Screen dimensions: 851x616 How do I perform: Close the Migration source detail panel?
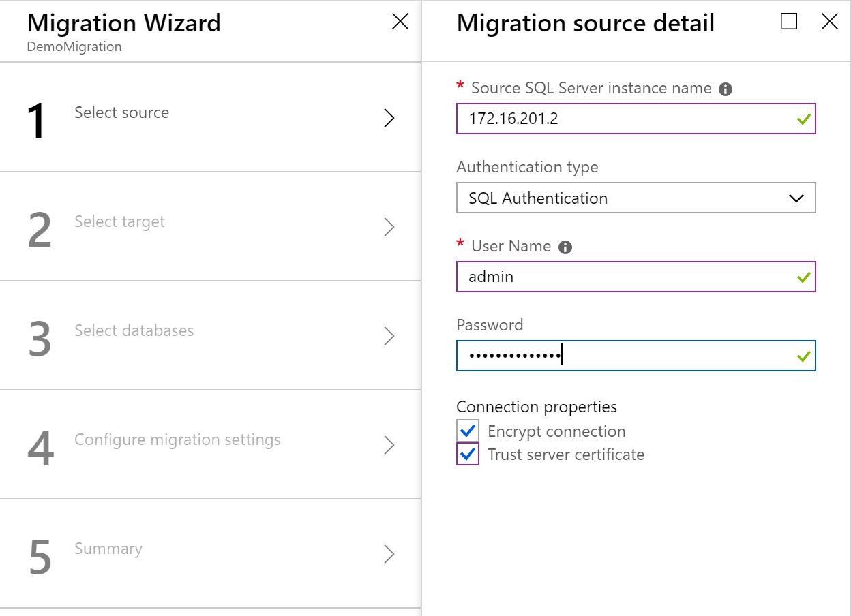click(829, 22)
